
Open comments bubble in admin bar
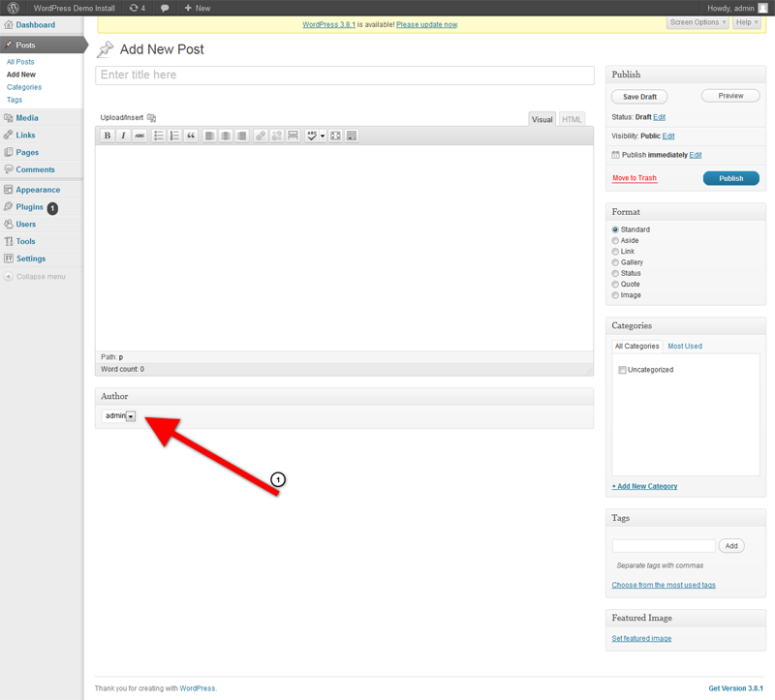tap(165, 8)
